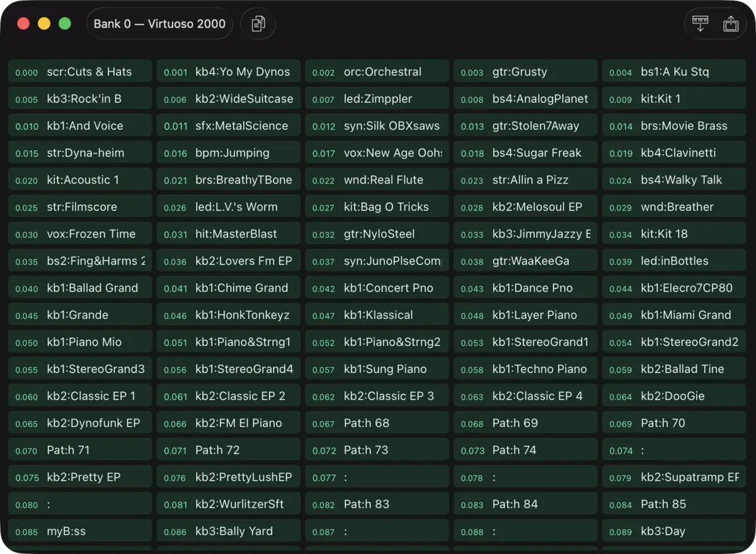The height and width of the screenshot is (554, 756).
Task: Click the share/export icon
Action: click(x=731, y=24)
